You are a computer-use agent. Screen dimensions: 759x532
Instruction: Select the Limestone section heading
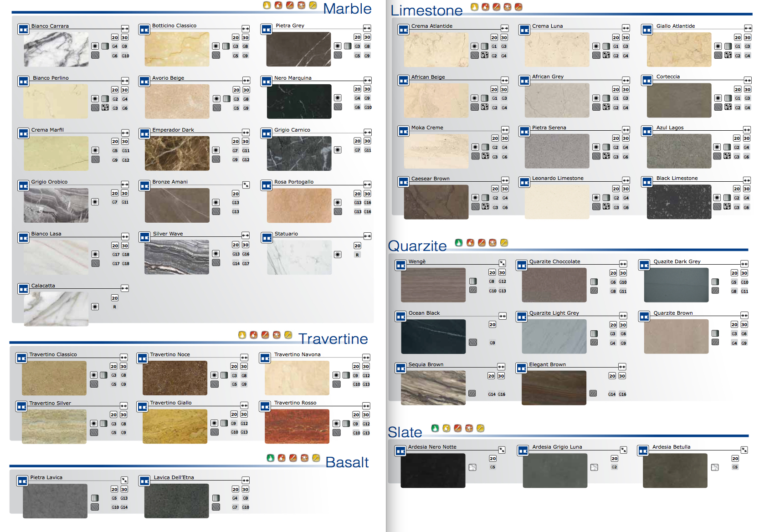(426, 10)
